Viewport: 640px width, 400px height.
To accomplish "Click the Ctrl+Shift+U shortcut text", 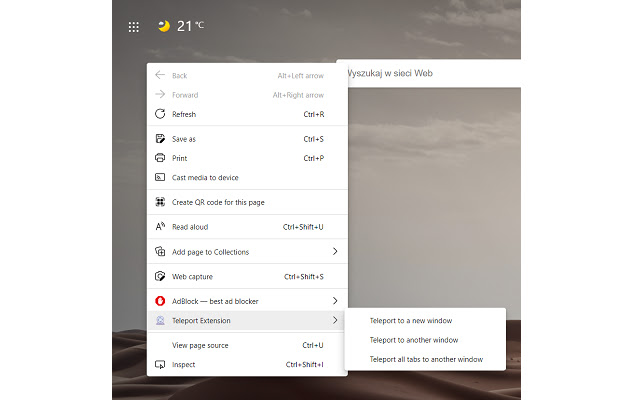I will (303, 227).
